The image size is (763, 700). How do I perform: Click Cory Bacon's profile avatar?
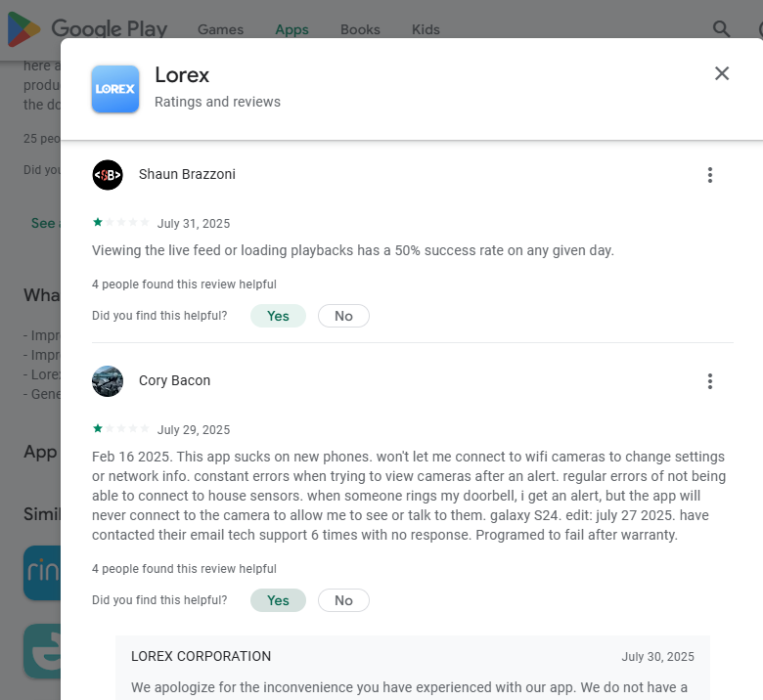108,381
